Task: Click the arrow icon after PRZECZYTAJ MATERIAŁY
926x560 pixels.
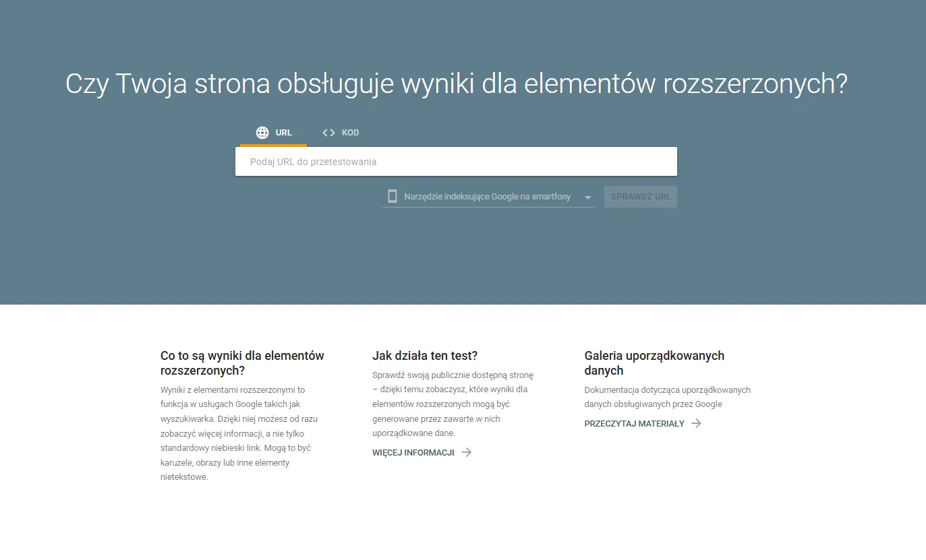Action: pos(696,423)
